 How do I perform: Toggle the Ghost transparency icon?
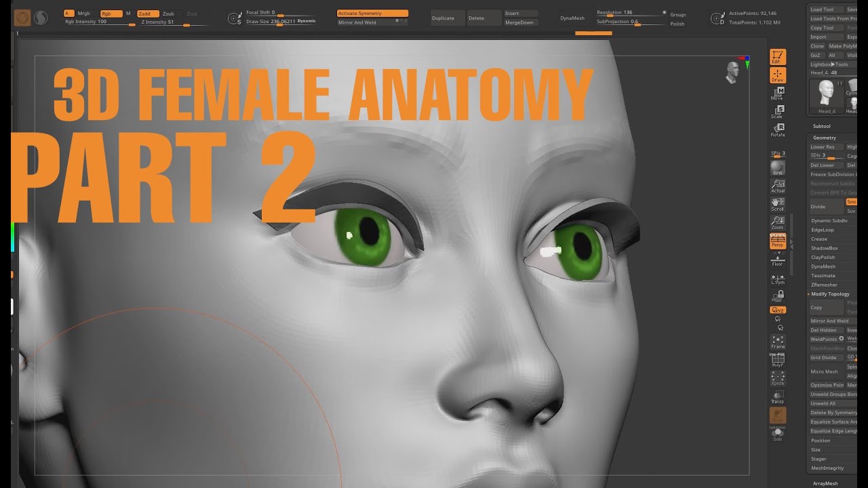tap(778, 415)
